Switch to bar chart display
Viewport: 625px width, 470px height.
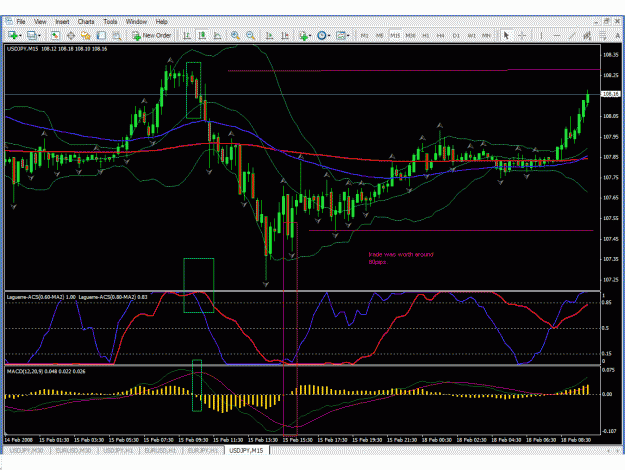187,35
